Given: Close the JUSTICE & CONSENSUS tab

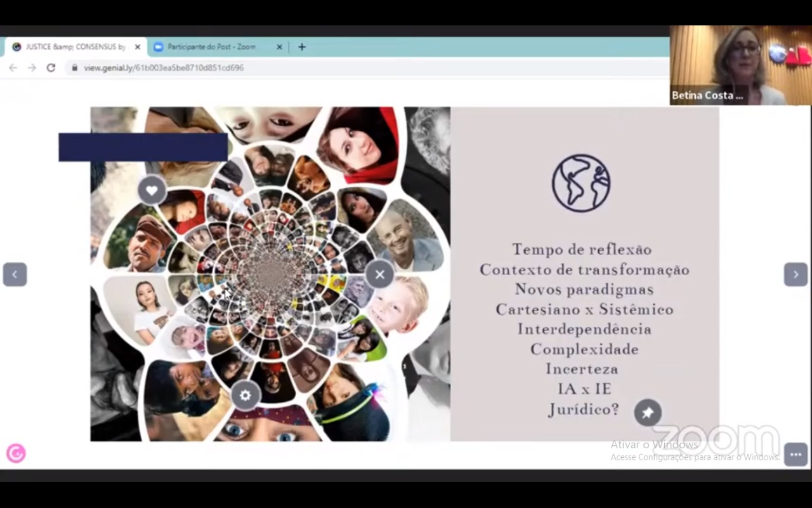Looking at the screenshot, I should [138, 47].
